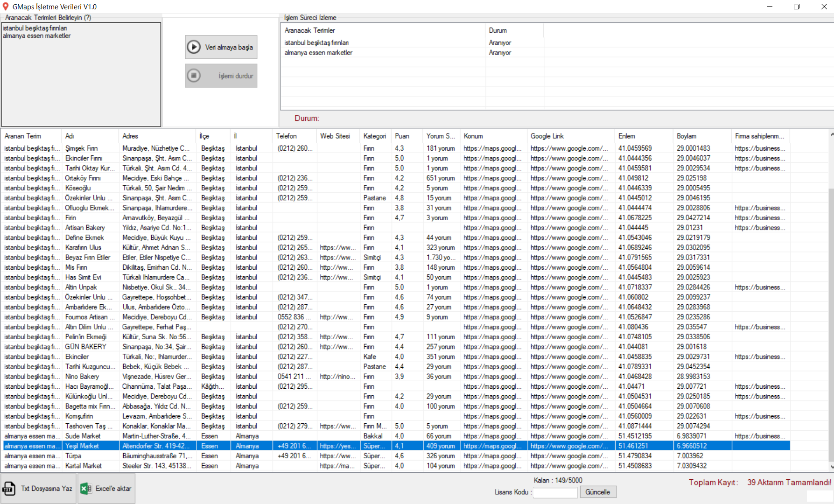The height and width of the screenshot is (504, 834).
Task: Select the Artisan Bakery row
Action: tap(396, 228)
